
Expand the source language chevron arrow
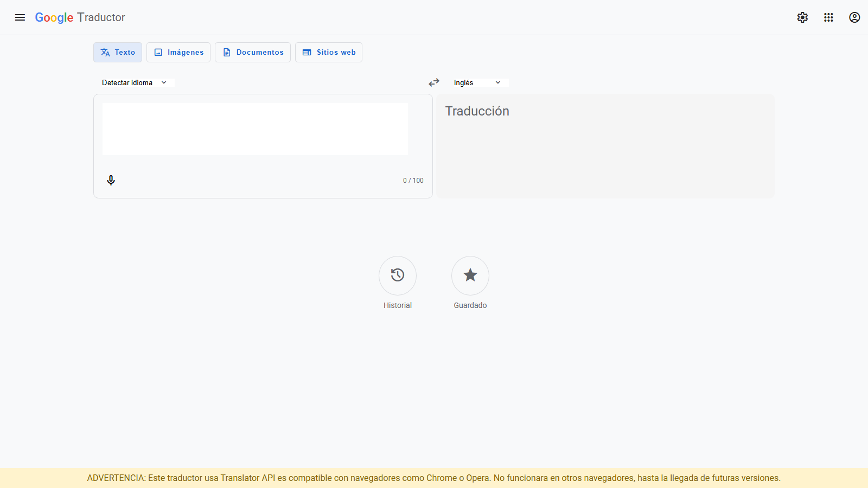point(163,82)
